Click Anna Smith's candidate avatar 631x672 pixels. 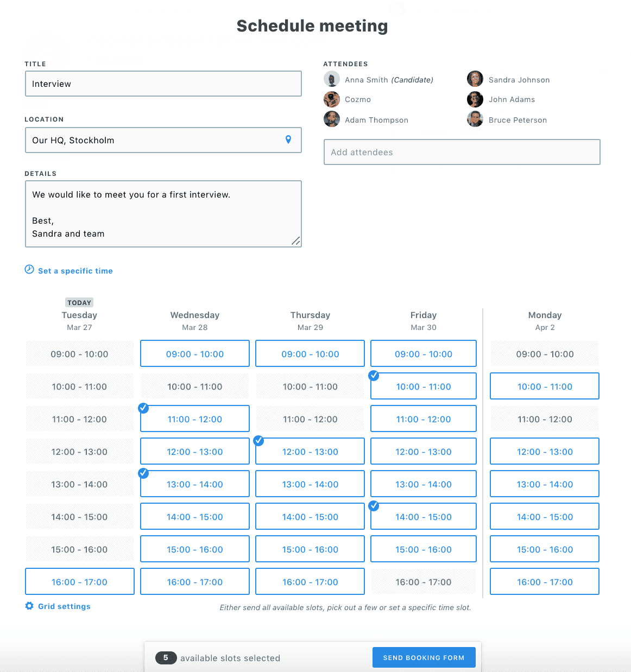pyautogui.click(x=332, y=79)
